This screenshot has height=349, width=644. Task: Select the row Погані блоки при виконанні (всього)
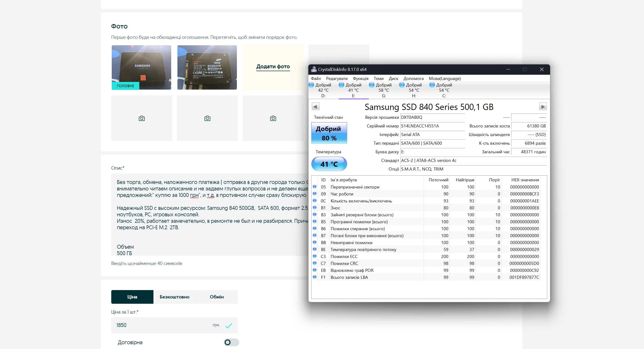tap(426, 236)
